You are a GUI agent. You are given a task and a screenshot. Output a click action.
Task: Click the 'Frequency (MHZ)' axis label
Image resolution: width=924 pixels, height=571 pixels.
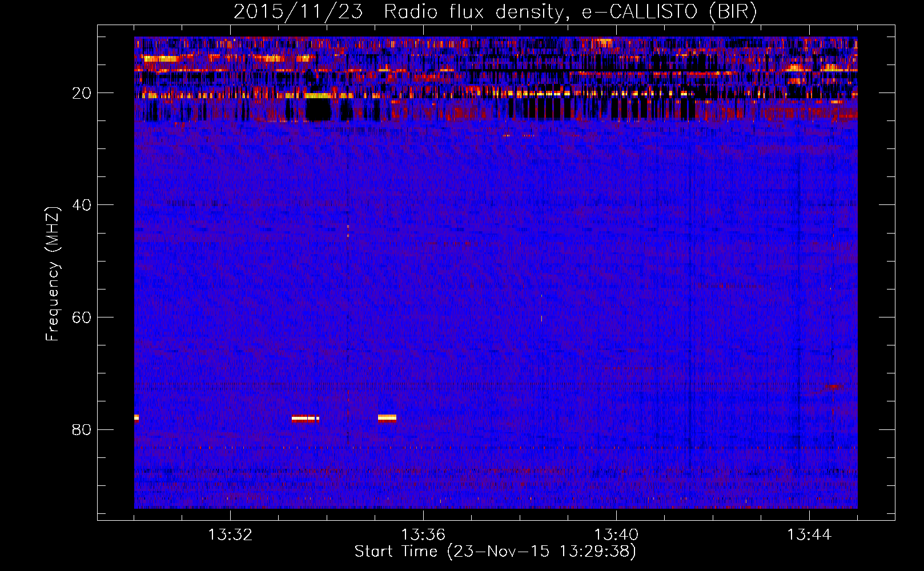(x=53, y=274)
